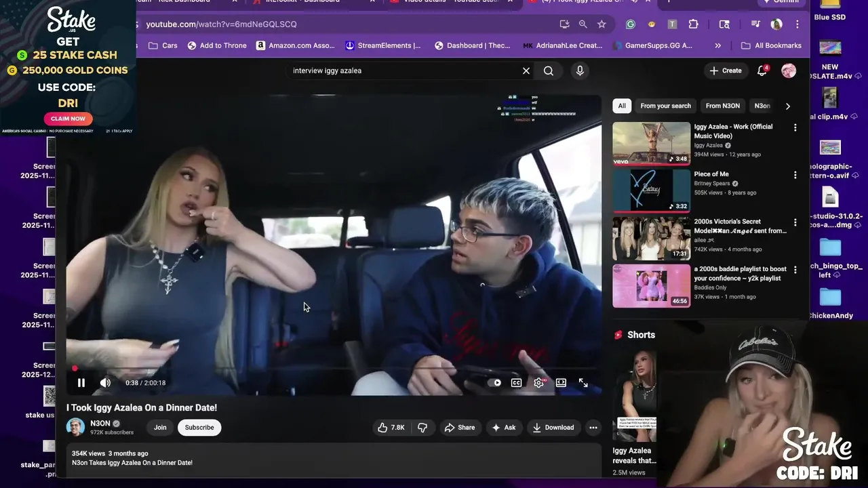Open the Chrome Extensions puzzle icon

point(693,24)
